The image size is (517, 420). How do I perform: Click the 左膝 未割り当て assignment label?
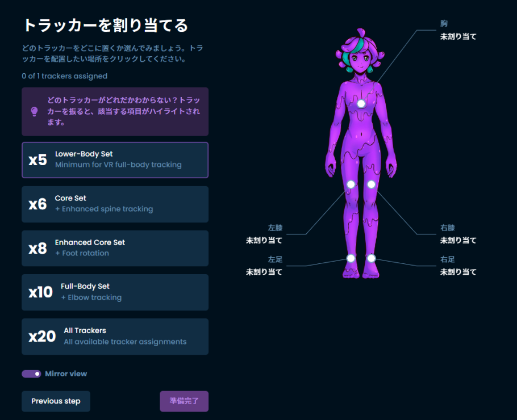click(264, 234)
